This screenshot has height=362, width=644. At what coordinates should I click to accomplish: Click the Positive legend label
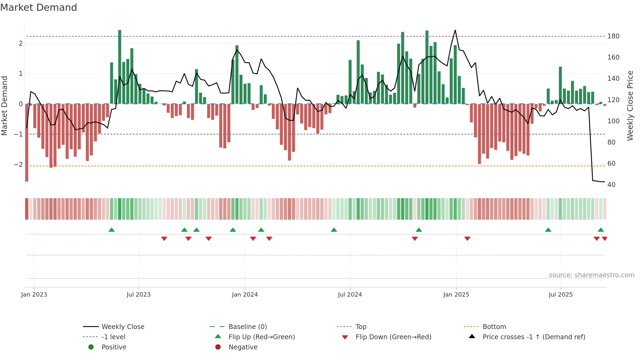click(114, 347)
